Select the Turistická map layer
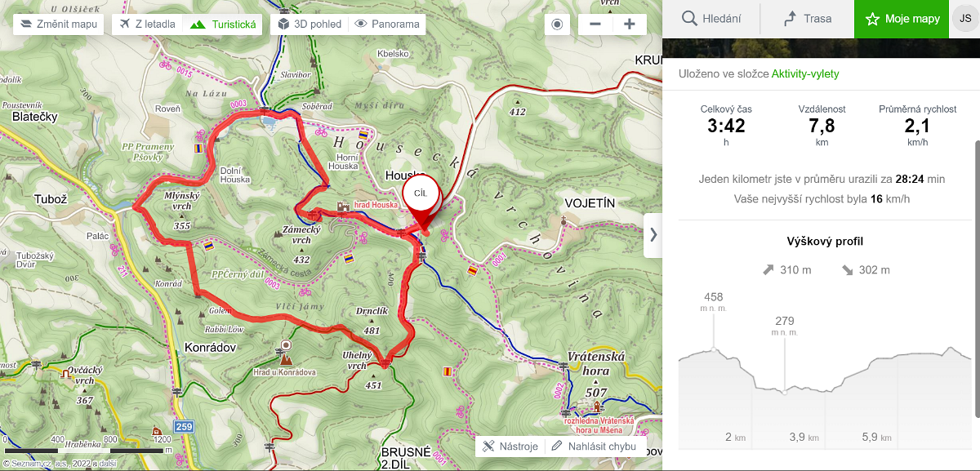Image resolution: width=980 pixels, height=471 pixels. click(223, 24)
